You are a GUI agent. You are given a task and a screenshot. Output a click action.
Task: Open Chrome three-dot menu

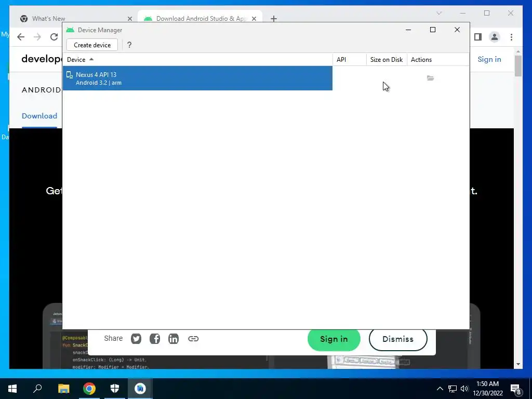point(511,37)
